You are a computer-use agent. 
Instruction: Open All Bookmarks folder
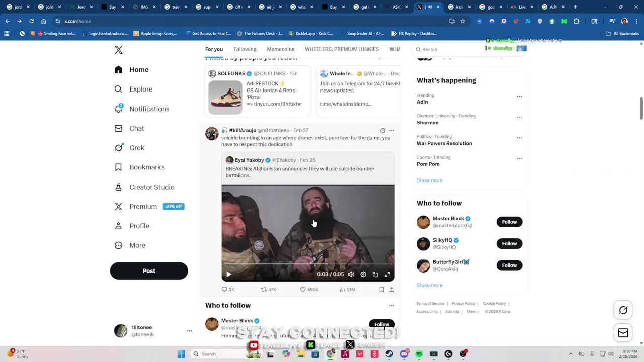coord(622,33)
